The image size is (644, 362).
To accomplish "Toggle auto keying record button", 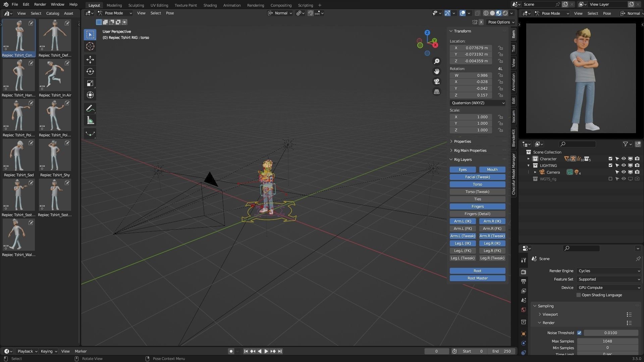I will (231, 351).
